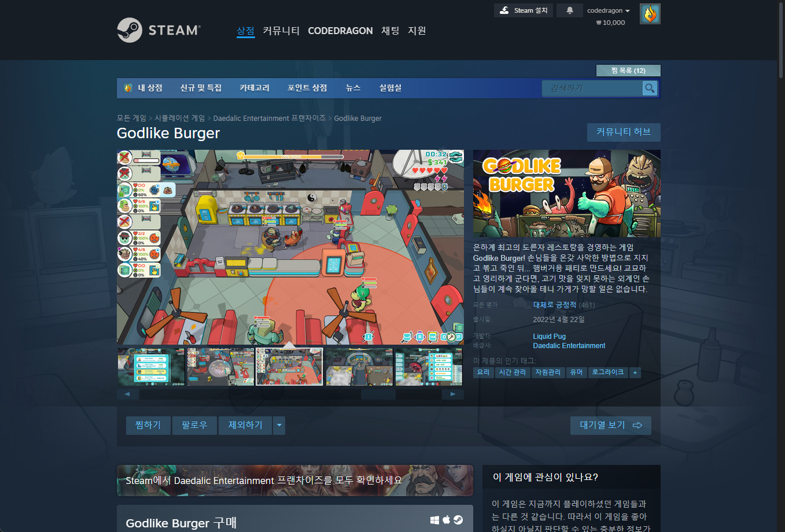The width and height of the screenshot is (785, 532).
Task: Click the 요리 tag
Action: click(x=484, y=372)
